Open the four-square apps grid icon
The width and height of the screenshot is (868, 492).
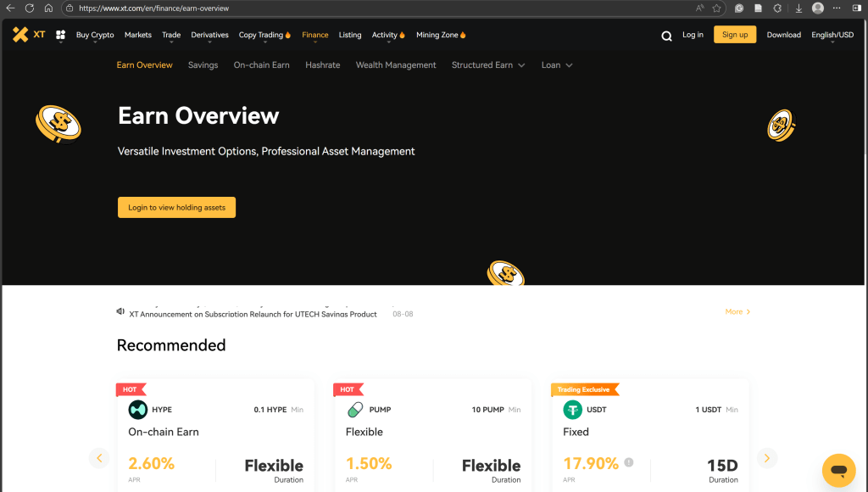(x=60, y=35)
